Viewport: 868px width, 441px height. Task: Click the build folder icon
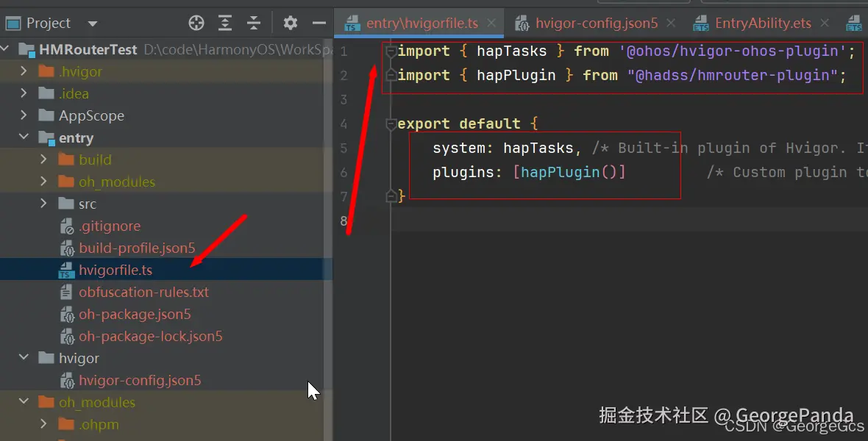coord(66,160)
